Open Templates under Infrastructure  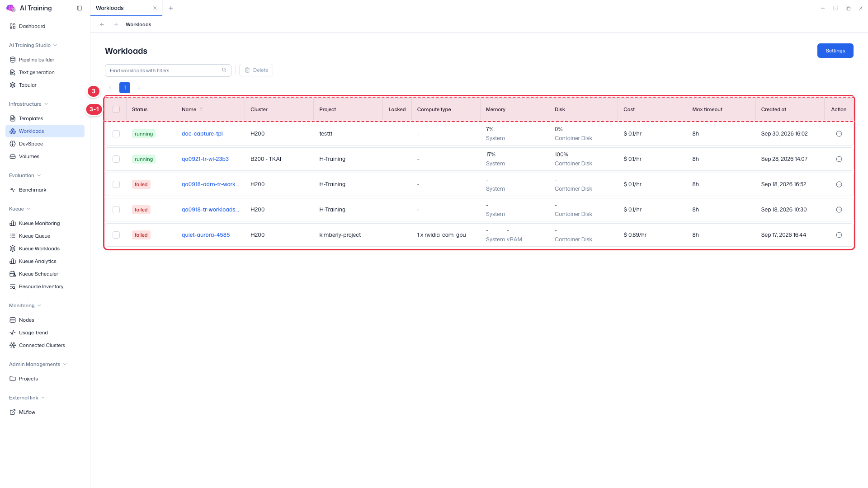click(45, 118)
